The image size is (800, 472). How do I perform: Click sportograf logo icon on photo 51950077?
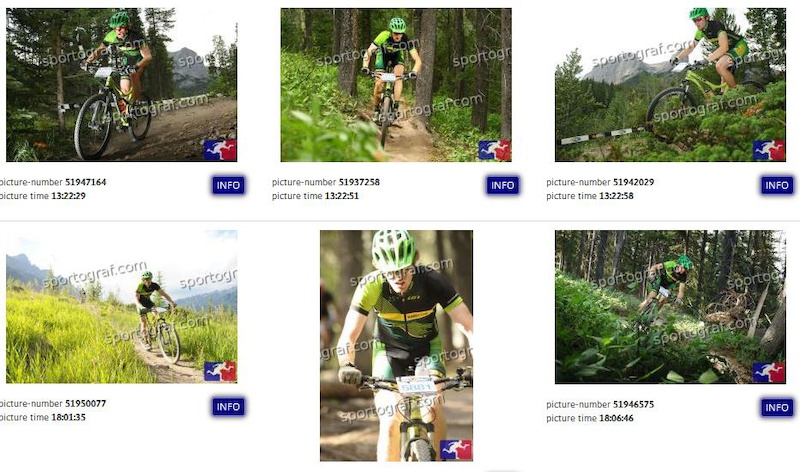tap(220, 371)
